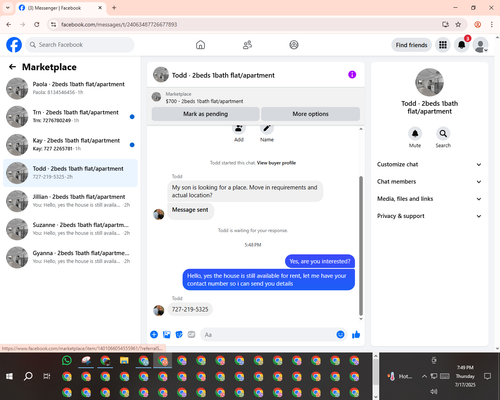The width and height of the screenshot is (500, 400).
Task: Open Paola conversation
Action: [70, 88]
